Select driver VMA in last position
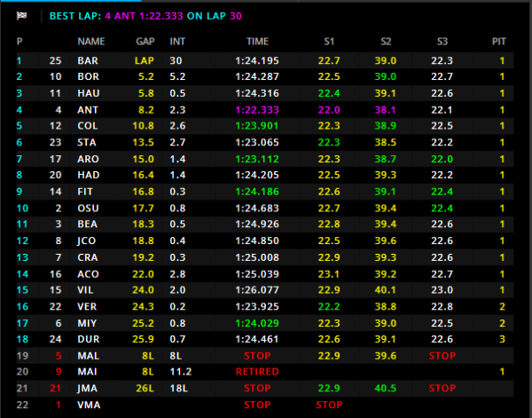 click(x=90, y=405)
